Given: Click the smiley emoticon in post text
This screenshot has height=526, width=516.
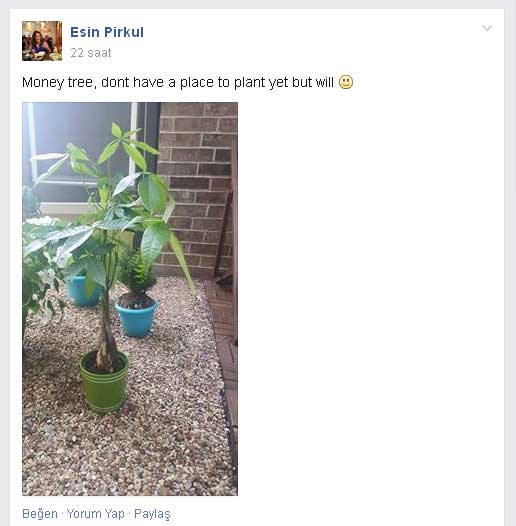Looking at the screenshot, I should tap(346, 82).
